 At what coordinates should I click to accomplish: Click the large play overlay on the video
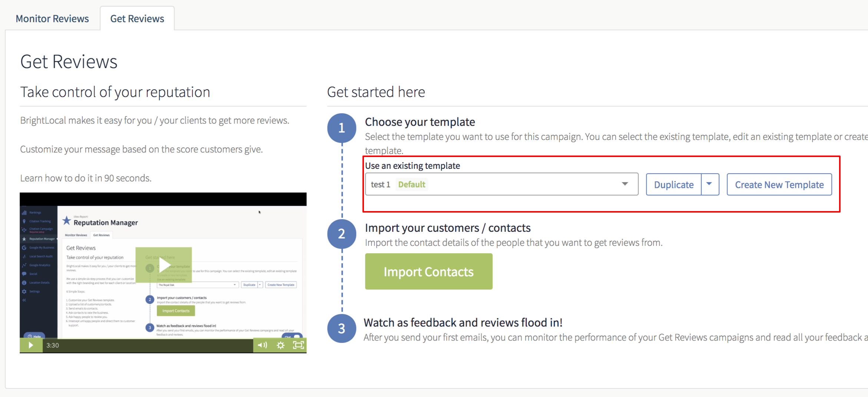pos(163,264)
